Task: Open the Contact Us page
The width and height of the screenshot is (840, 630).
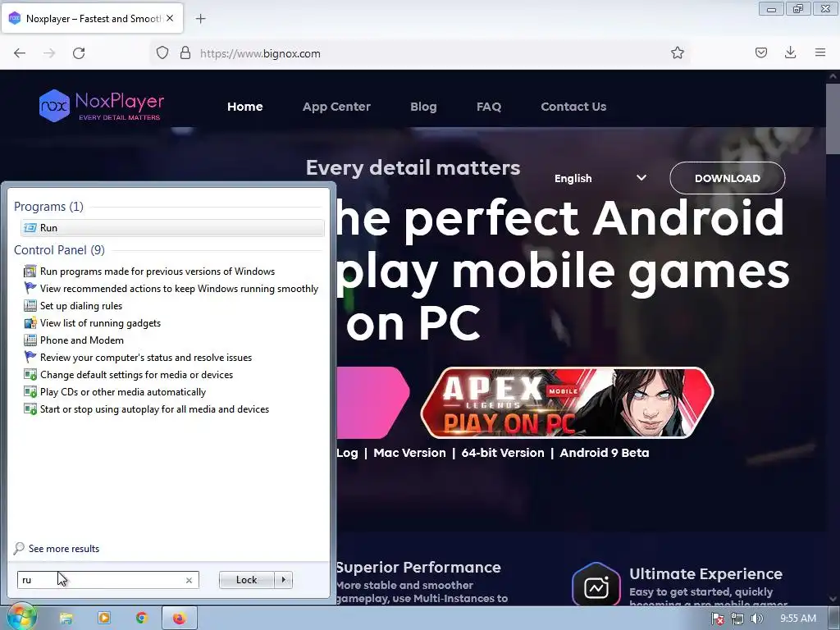Action: 573,107
